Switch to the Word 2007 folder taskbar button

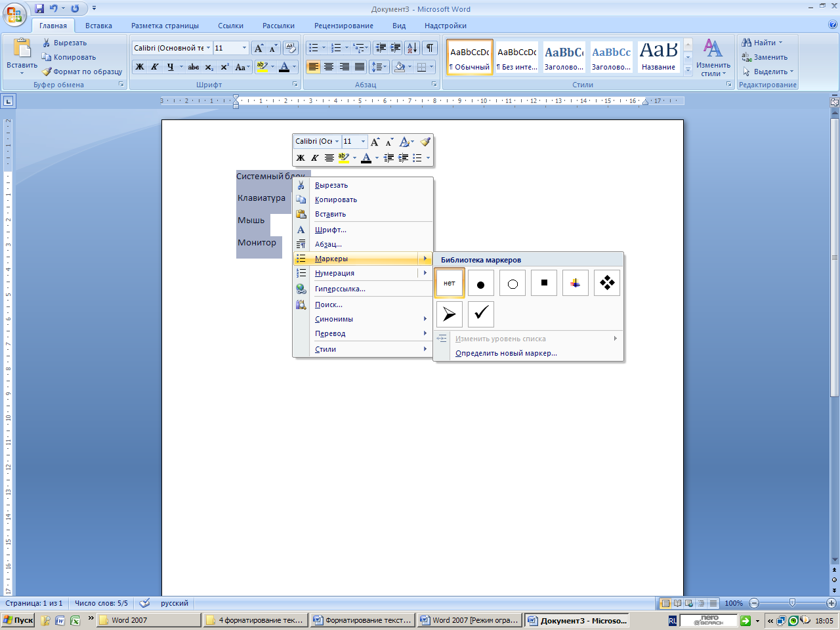[149, 620]
